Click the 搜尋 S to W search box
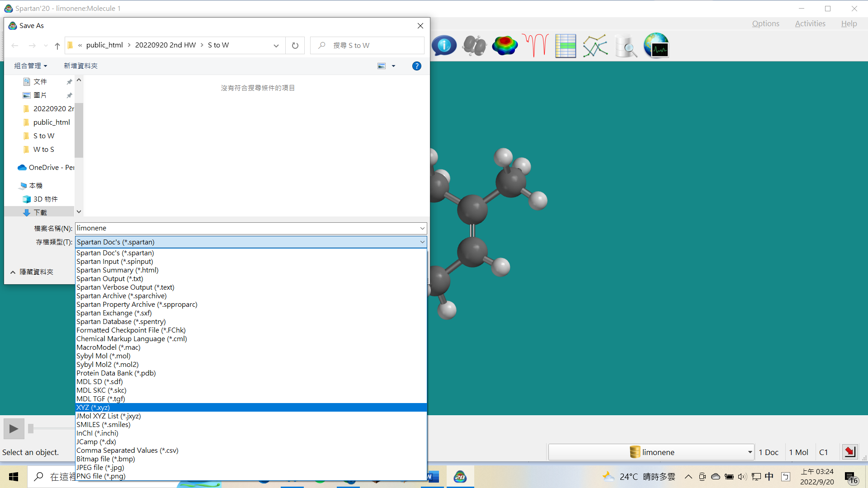 point(367,45)
